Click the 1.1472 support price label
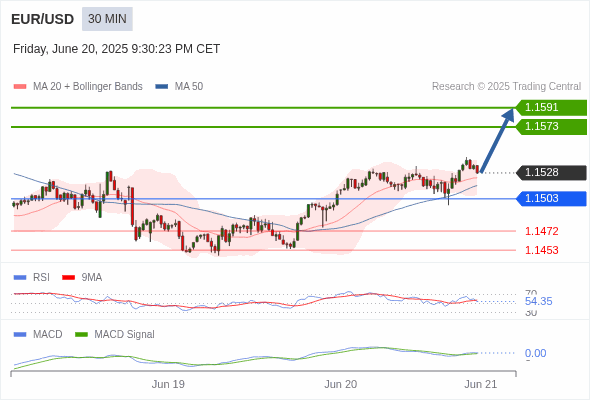 [x=541, y=231]
